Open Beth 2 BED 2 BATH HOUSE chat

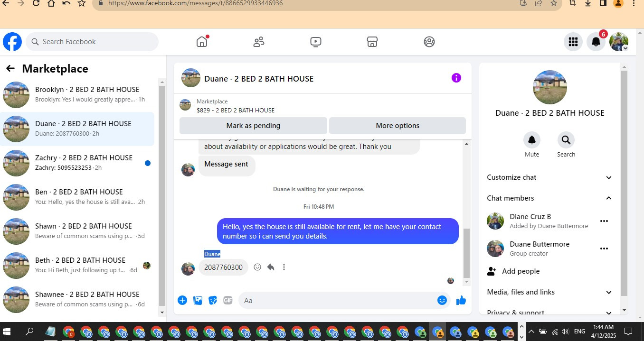(x=77, y=266)
